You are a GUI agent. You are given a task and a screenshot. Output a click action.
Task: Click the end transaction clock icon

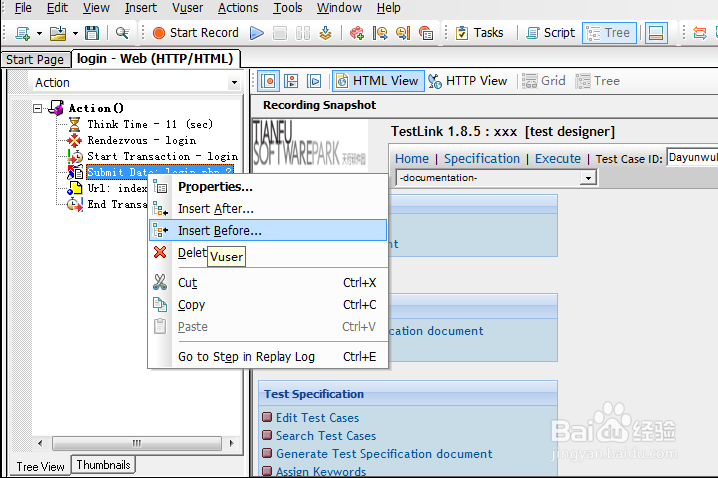click(x=403, y=33)
